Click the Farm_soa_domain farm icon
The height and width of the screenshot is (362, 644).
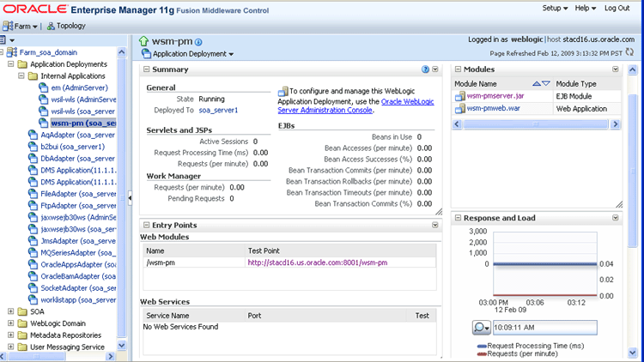(x=12, y=52)
